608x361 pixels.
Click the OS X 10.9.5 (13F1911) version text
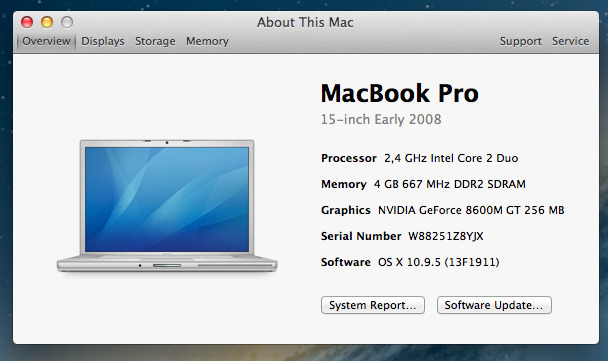point(439,262)
